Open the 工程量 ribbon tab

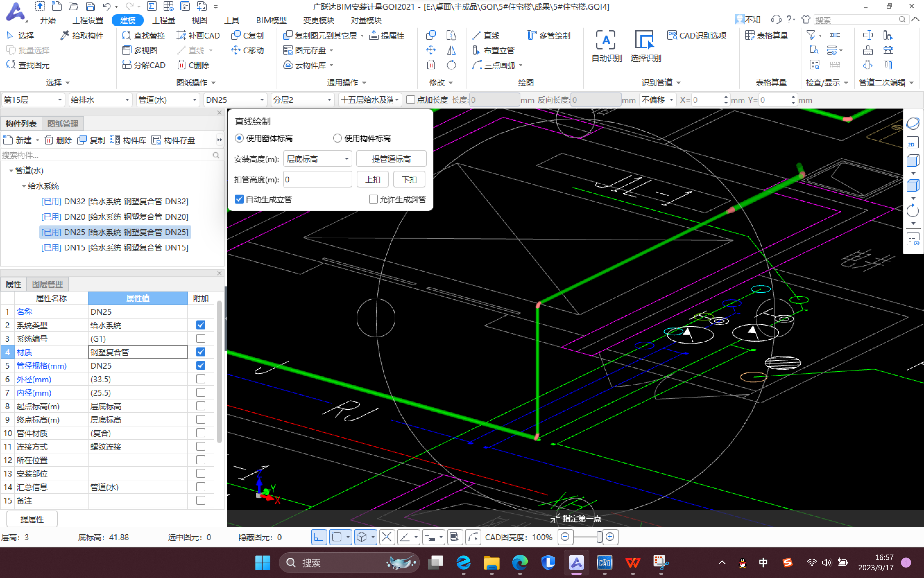pos(163,20)
